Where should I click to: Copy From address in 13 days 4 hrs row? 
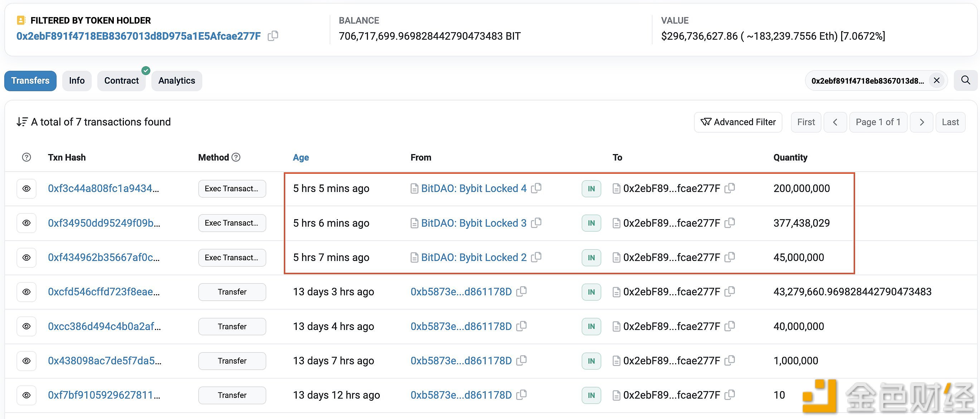(521, 326)
